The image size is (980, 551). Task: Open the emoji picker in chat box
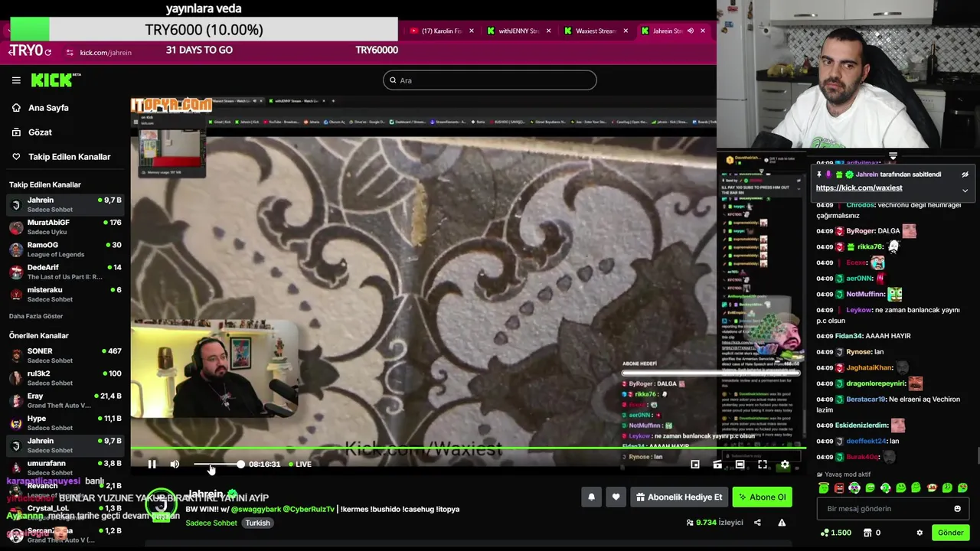click(957, 508)
